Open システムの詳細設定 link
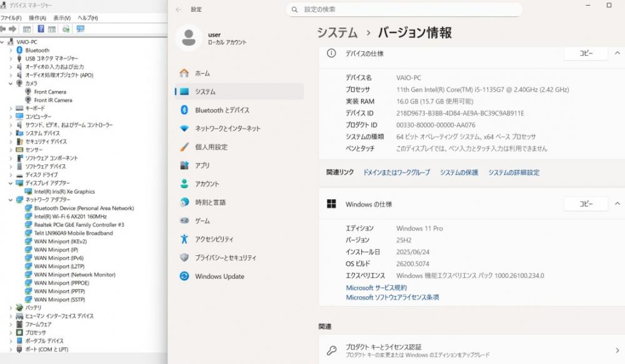Image resolution: width=625 pixels, height=364 pixels. pyautogui.click(x=514, y=172)
